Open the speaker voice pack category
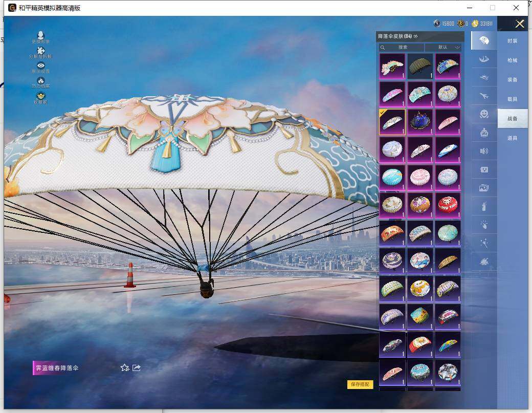The width and height of the screenshot is (532, 413). 483,151
